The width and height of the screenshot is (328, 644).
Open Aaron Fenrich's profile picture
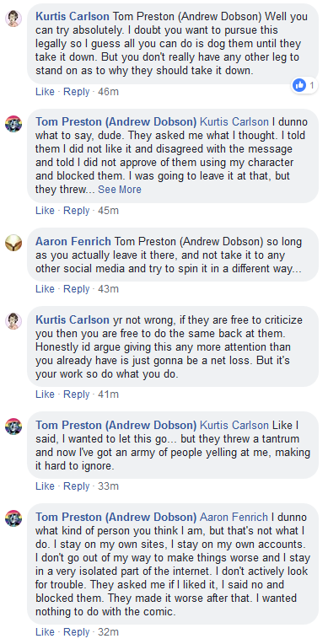(13, 243)
